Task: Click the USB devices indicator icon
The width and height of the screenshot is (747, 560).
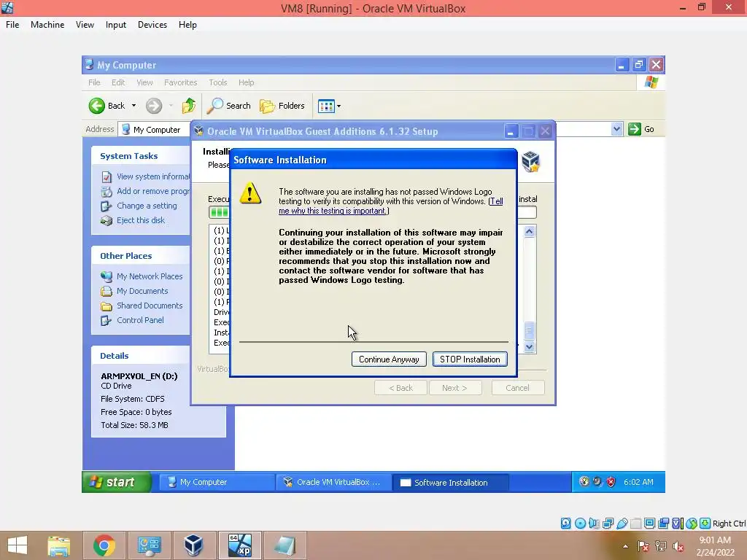Action: [622, 524]
